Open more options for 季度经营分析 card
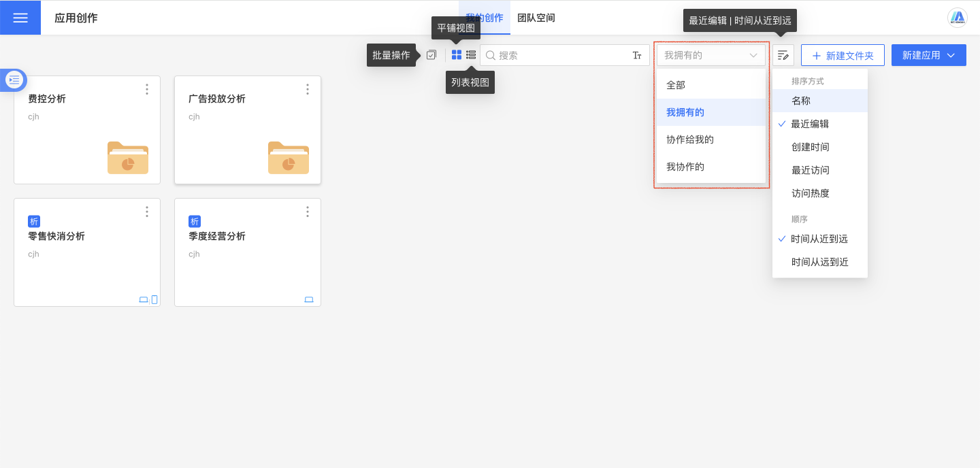 pyautogui.click(x=308, y=212)
